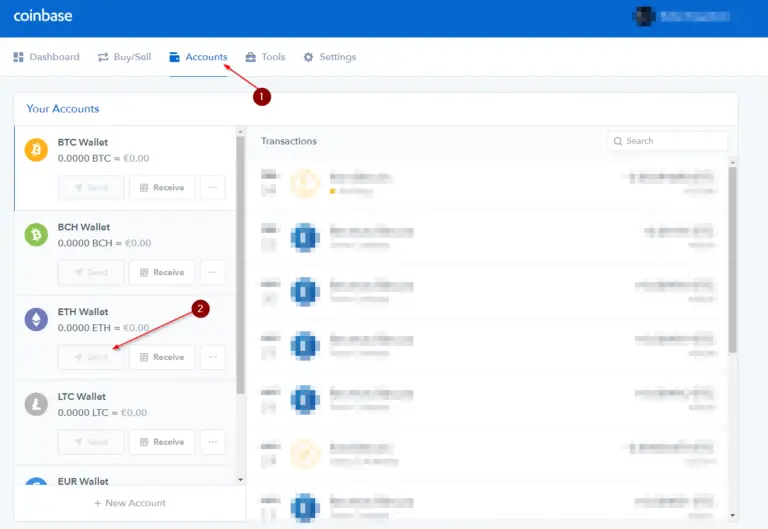Click the paper-plane icon on BCH Send
The width and height of the screenshot is (768, 529).
click(78, 272)
